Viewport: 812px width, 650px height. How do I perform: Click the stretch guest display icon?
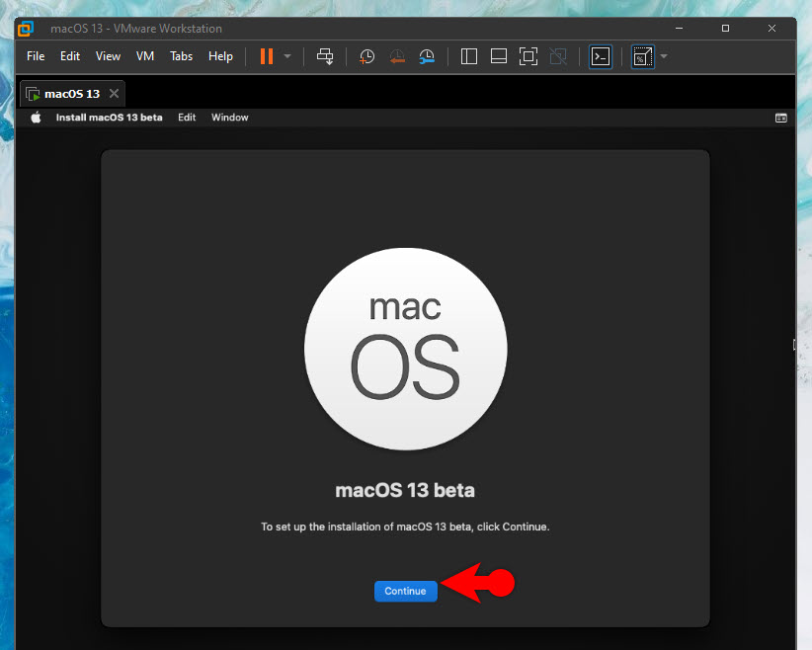pos(643,57)
